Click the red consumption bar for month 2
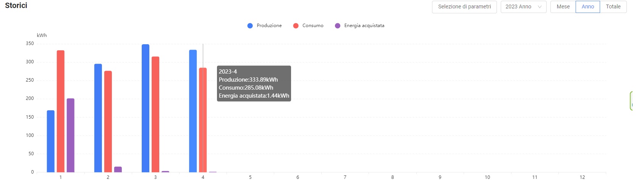The width and height of the screenshot is (644, 193). click(108, 121)
